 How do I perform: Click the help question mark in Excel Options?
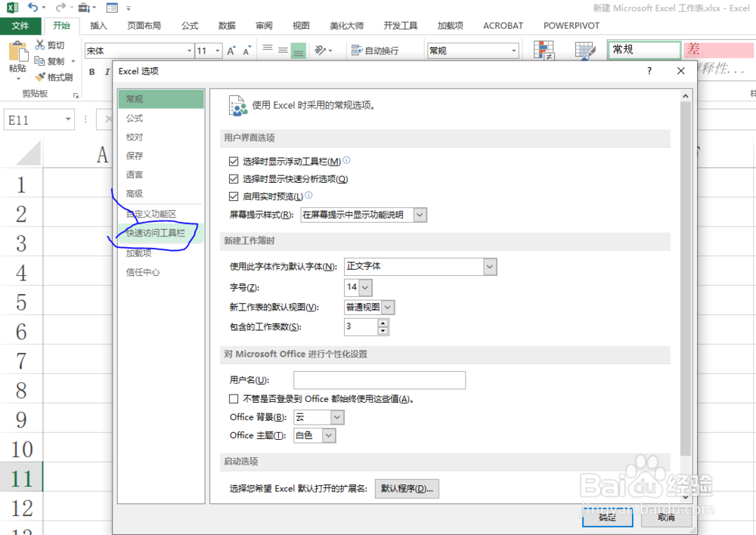coord(649,71)
